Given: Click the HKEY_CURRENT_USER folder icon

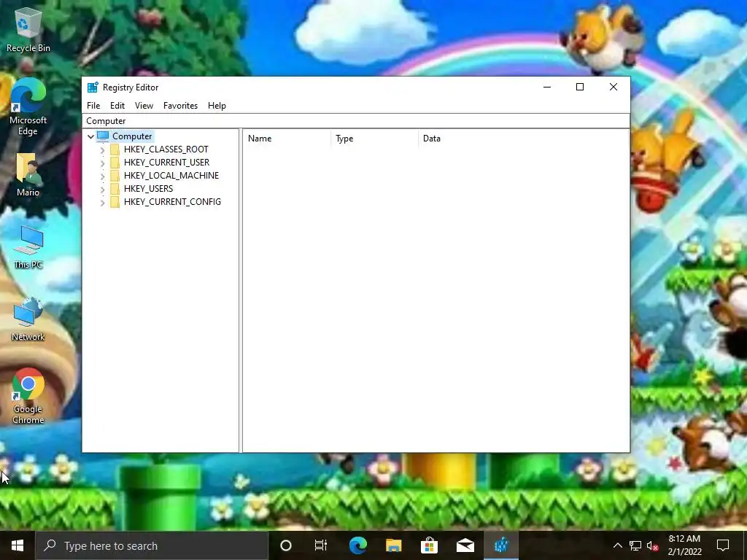Looking at the screenshot, I should tap(115, 163).
